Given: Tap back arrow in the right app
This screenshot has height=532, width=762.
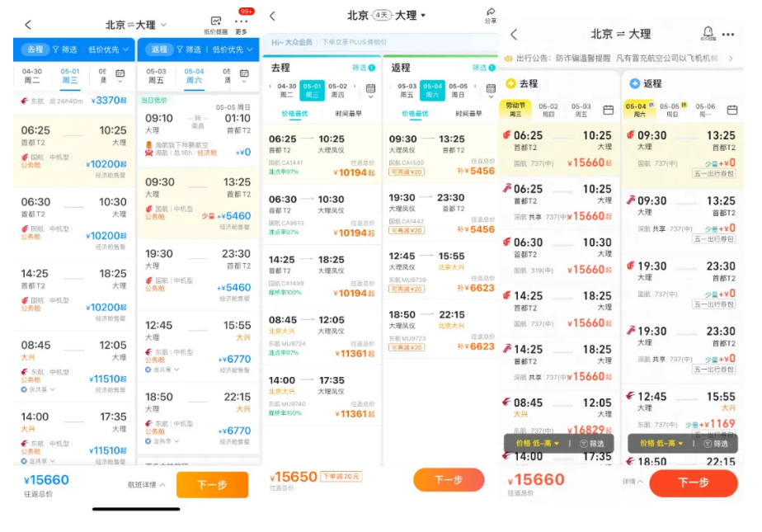Looking at the screenshot, I should pyautogui.click(x=514, y=35).
